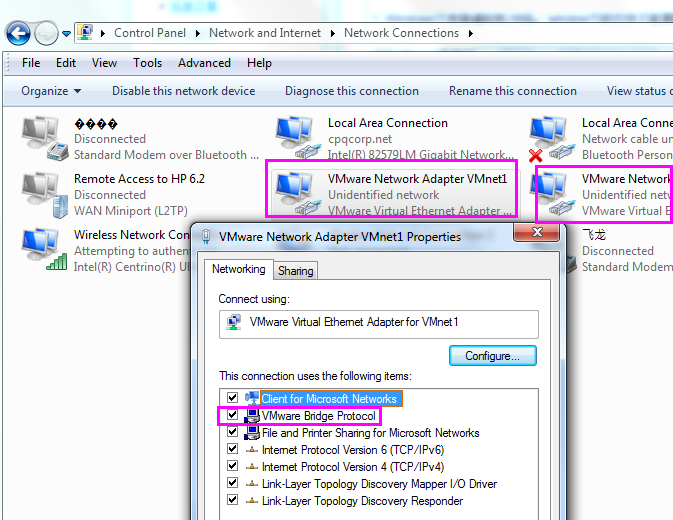The width and height of the screenshot is (673, 520).
Task: Click Client for Microsoft Networks icon
Action: coord(252,398)
